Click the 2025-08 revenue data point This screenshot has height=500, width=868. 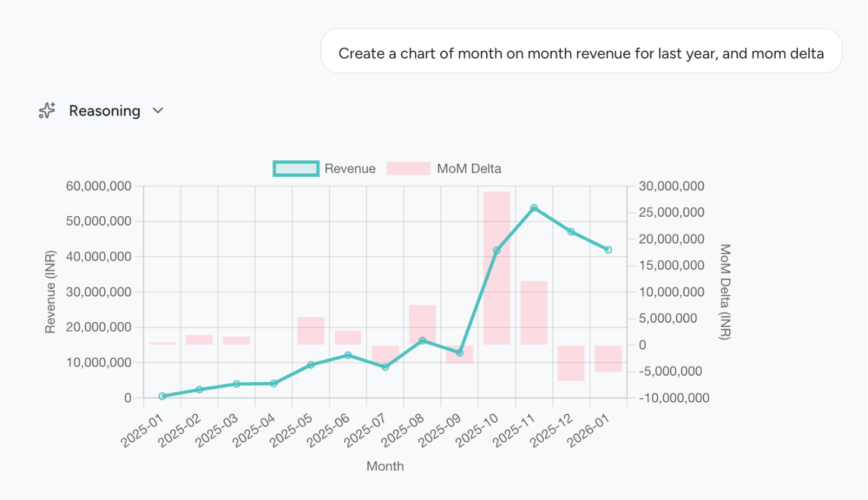click(422, 340)
